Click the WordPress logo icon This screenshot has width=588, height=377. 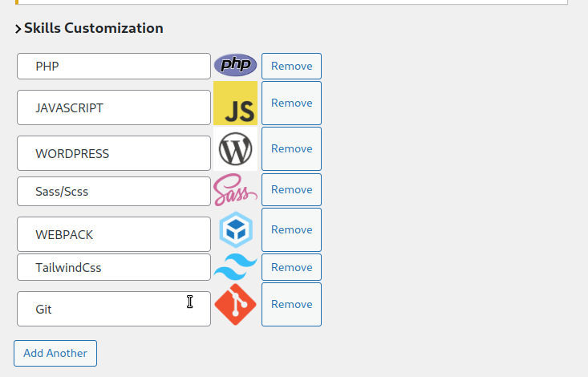(236, 149)
